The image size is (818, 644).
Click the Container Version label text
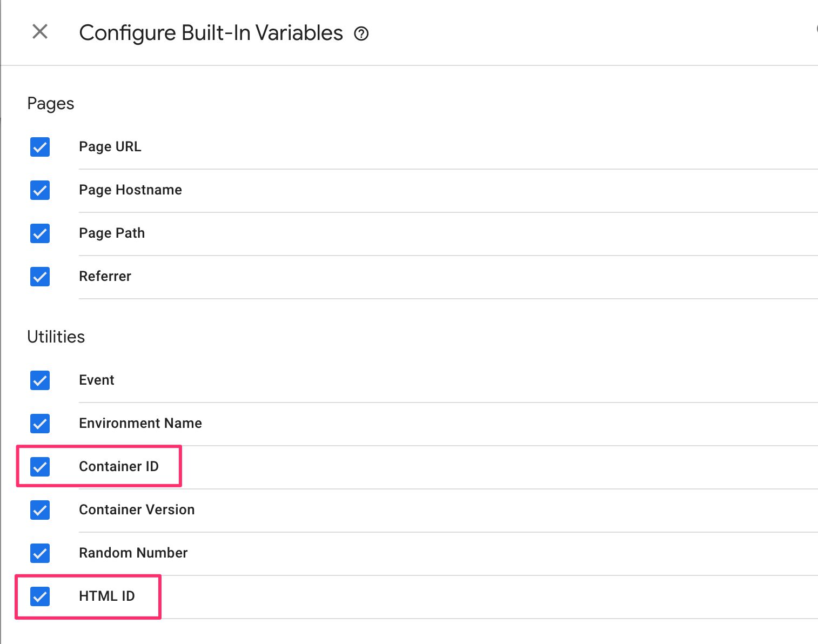coord(137,510)
